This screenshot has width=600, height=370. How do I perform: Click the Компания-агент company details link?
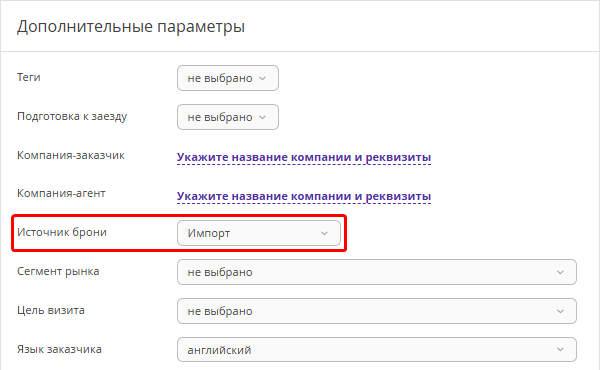click(304, 196)
